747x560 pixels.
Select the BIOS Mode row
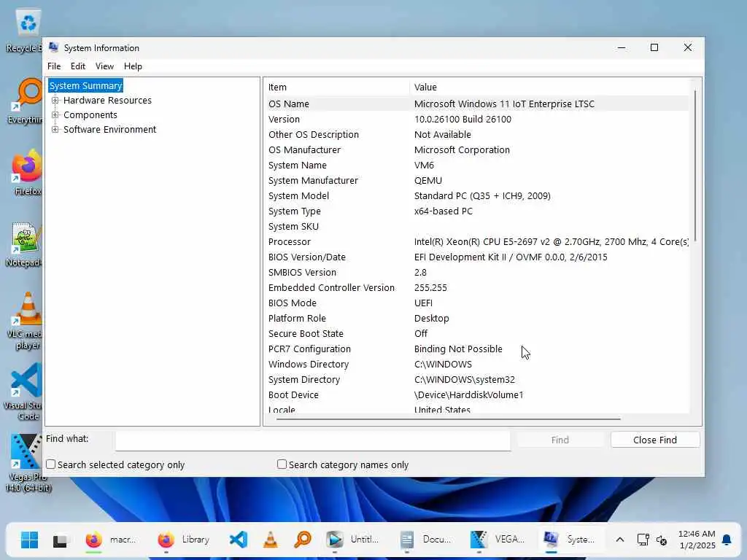click(x=476, y=303)
